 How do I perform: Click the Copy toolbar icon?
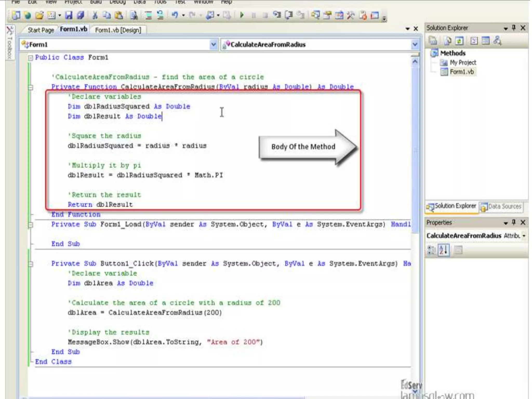pyautogui.click(x=107, y=15)
